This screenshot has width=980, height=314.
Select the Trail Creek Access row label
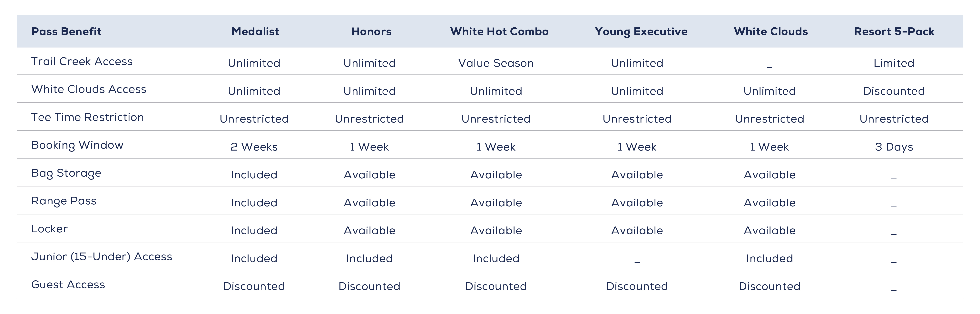pos(82,62)
